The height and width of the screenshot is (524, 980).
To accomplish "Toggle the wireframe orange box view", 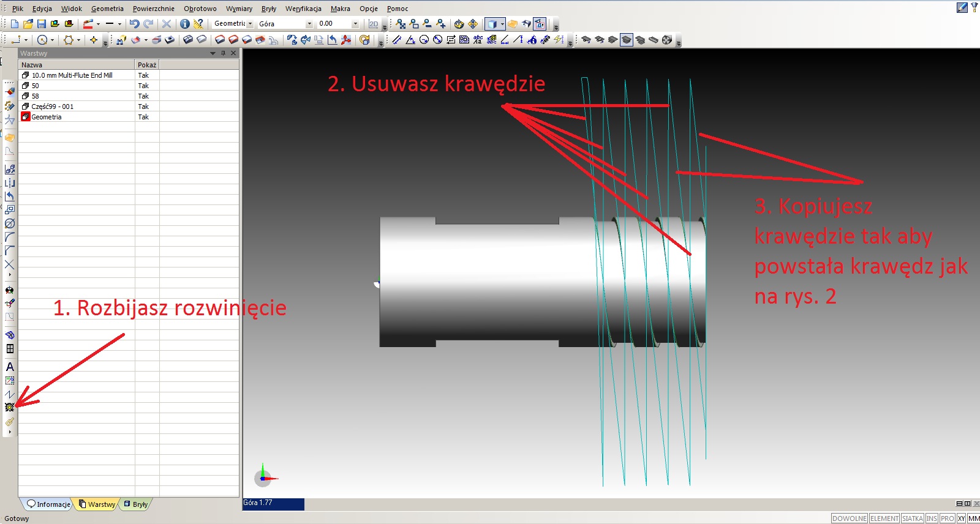I will click(513, 24).
